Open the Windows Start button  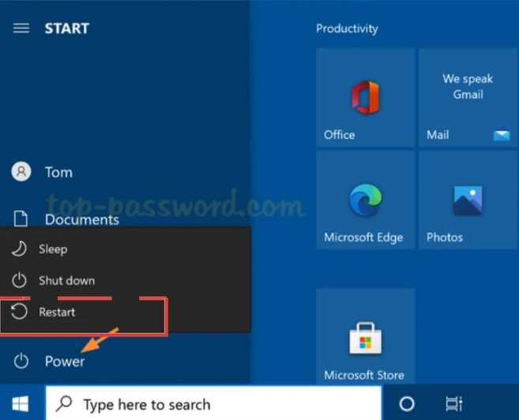click(x=21, y=403)
